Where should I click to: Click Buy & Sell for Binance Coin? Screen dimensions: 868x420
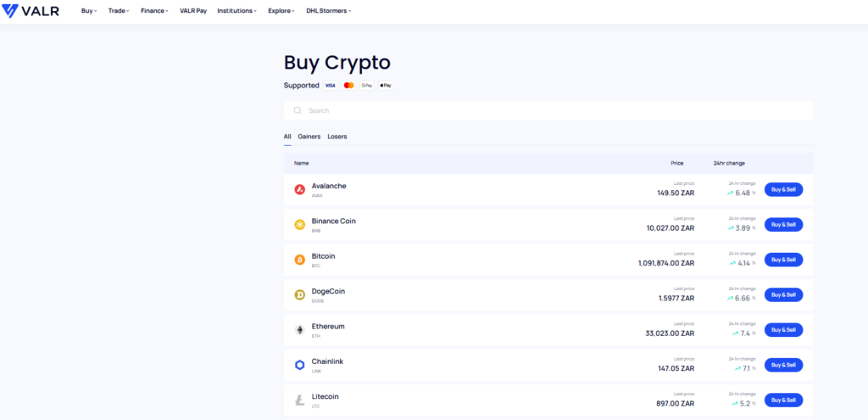[x=783, y=224]
